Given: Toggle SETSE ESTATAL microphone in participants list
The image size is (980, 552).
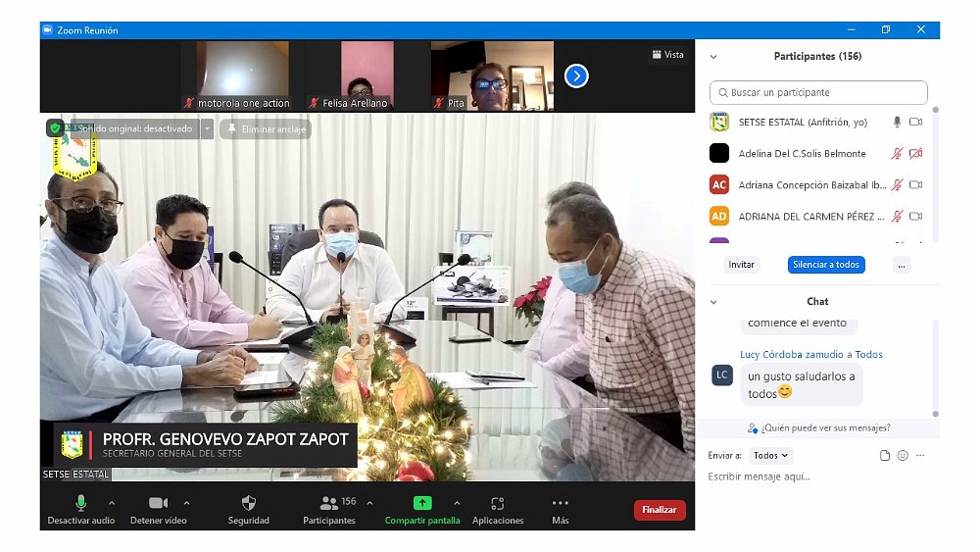Looking at the screenshot, I should click(896, 123).
